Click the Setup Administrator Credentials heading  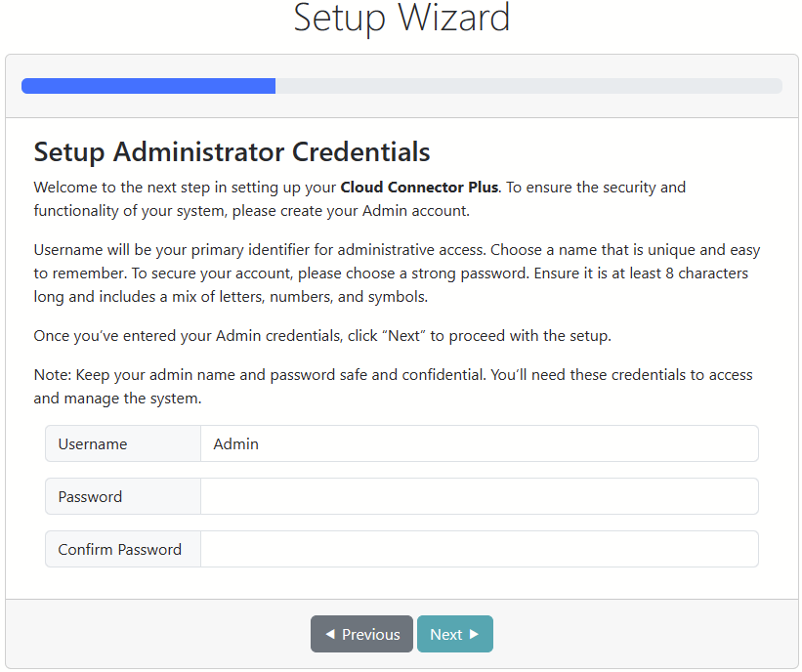tap(232, 152)
